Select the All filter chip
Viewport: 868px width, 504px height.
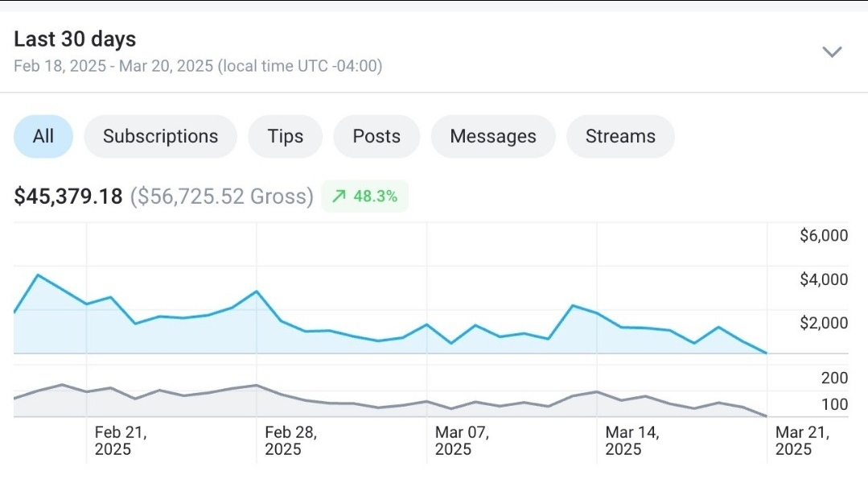(43, 136)
